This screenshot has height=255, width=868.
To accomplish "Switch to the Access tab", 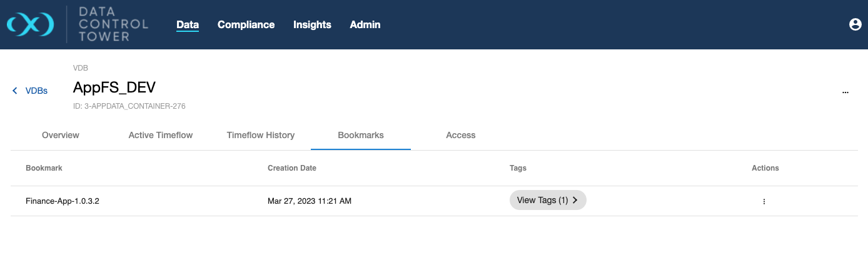I will click(x=461, y=135).
